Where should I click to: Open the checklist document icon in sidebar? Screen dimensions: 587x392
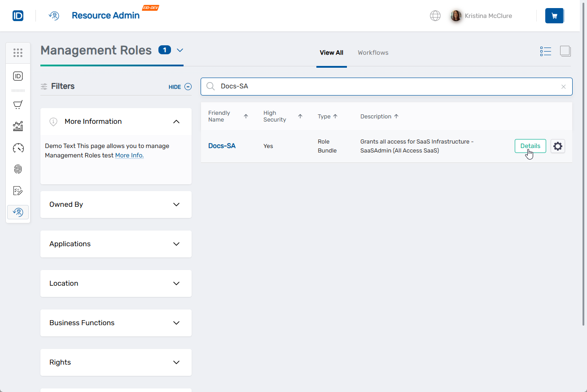18,191
